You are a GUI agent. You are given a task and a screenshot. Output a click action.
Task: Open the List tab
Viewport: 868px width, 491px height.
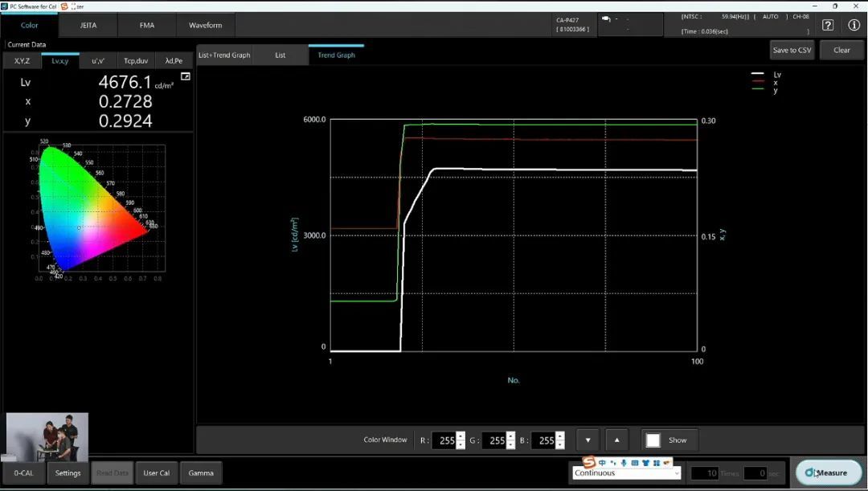[x=280, y=55]
